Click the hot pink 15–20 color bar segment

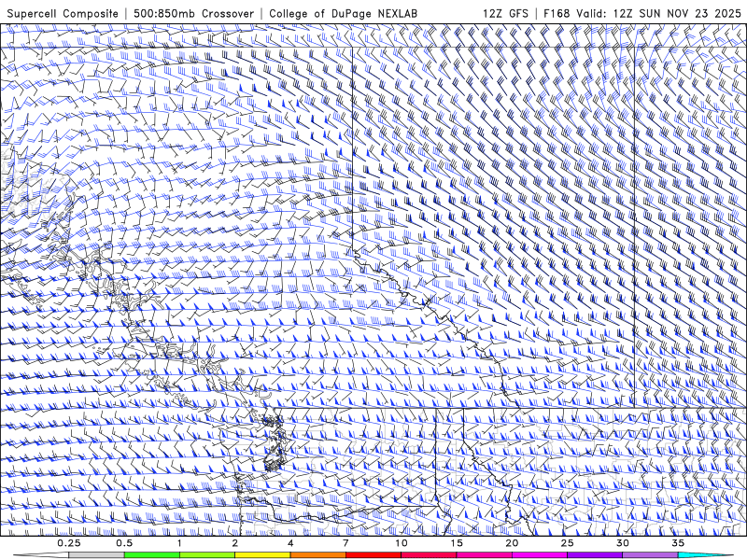(484, 555)
